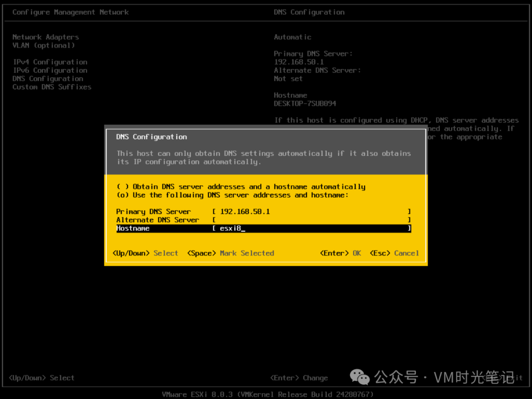Screen dimensions: 532x399
Task: Select the Network Adapters menu entry
Action: (x=45, y=37)
